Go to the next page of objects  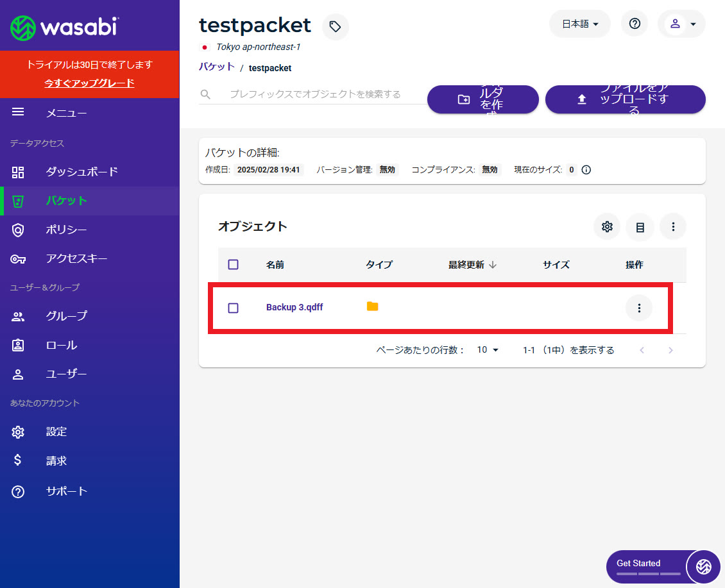(670, 350)
